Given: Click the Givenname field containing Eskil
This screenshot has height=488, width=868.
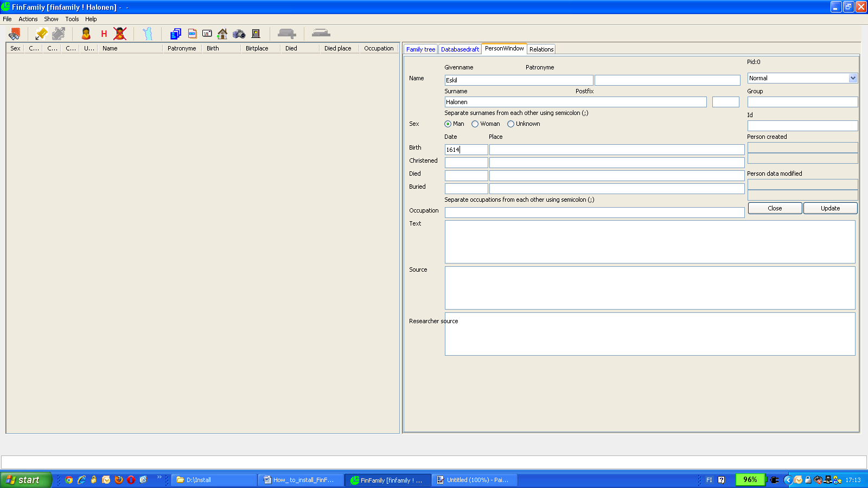Looking at the screenshot, I should (x=519, y=80).
